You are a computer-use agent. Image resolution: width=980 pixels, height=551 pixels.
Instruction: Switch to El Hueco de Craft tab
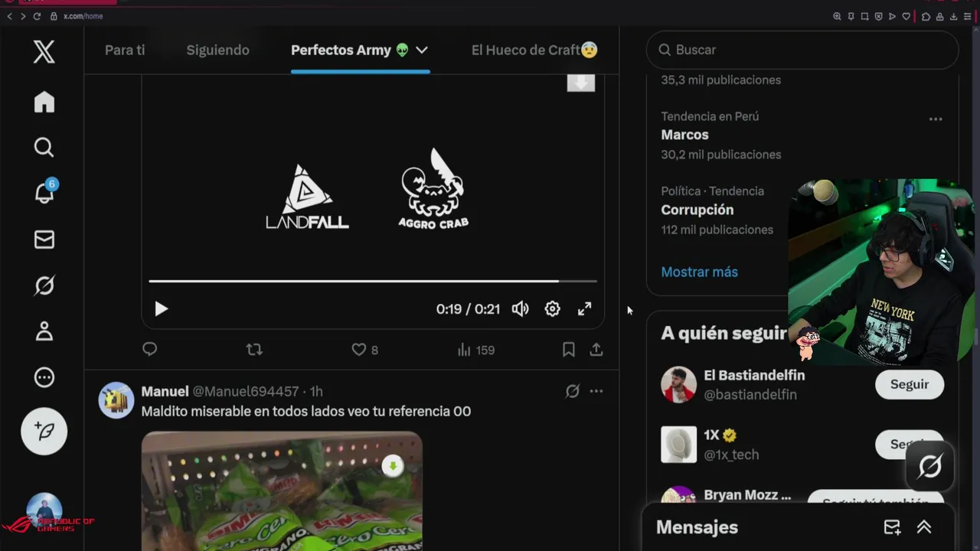click(x=534, y=50)
